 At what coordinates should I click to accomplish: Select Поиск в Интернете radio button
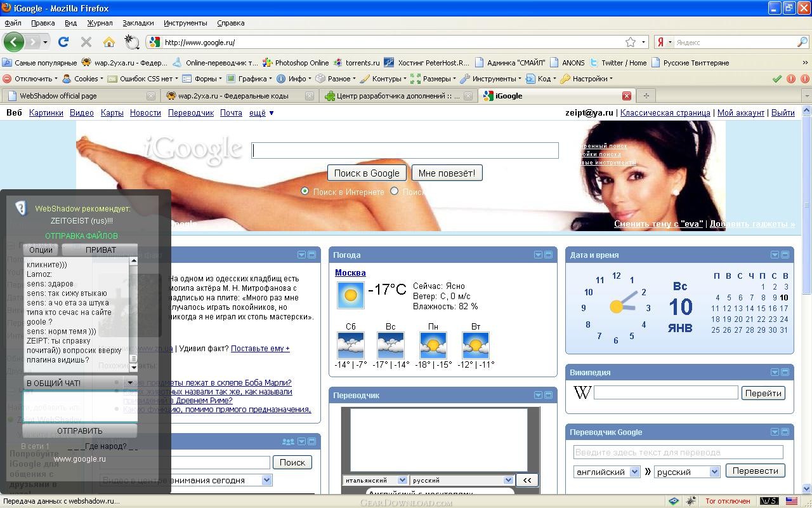click(x=304, y=191)
